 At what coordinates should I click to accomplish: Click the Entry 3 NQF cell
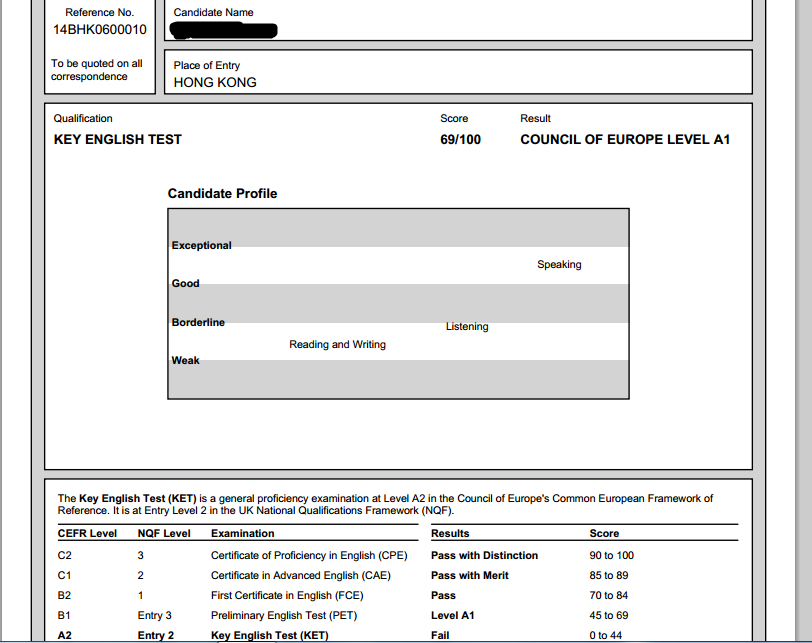(154, 616)
